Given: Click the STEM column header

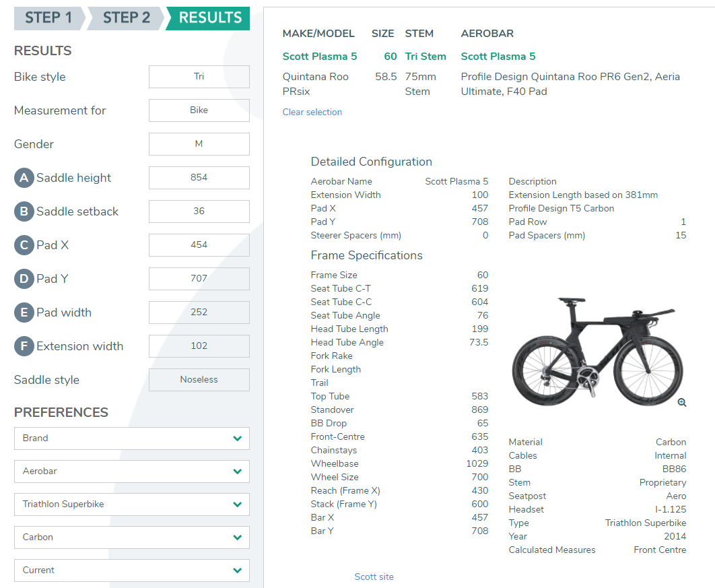Looking at the screenshot, I should (x=419, y=34).
